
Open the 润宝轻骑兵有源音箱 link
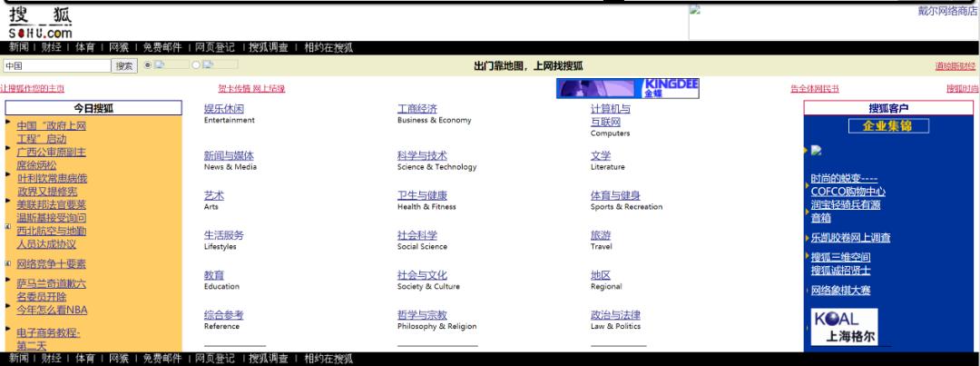[846, 212]
